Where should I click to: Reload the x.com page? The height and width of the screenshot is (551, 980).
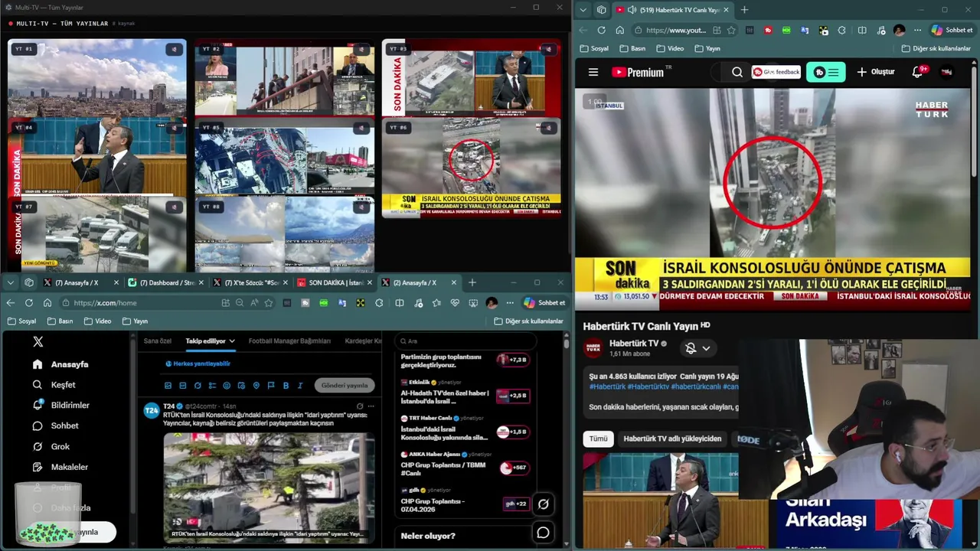click(29, 302)
